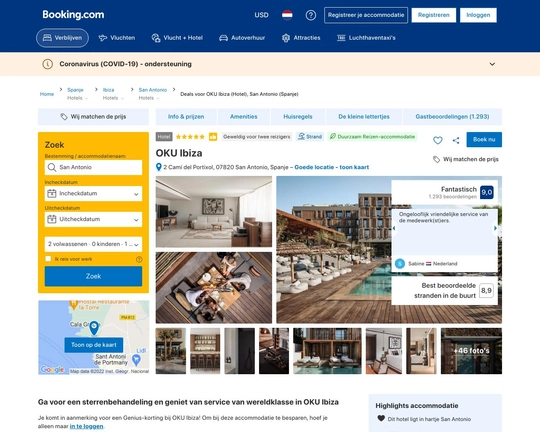Open the Uitcheckdatum date dropdown

[93, 219]
